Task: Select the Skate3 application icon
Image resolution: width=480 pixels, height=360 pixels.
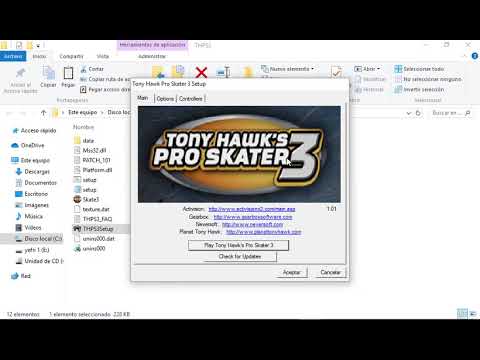Action: click(77, 199)
